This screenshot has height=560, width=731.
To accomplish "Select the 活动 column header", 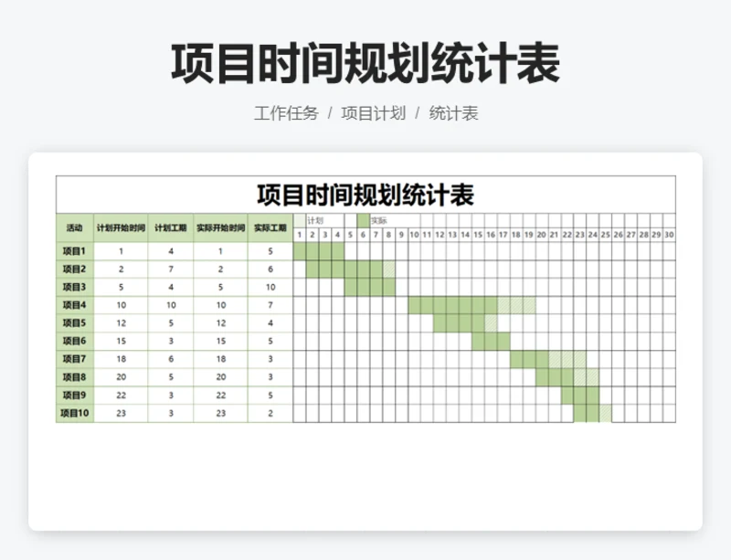I will (75, 228).
